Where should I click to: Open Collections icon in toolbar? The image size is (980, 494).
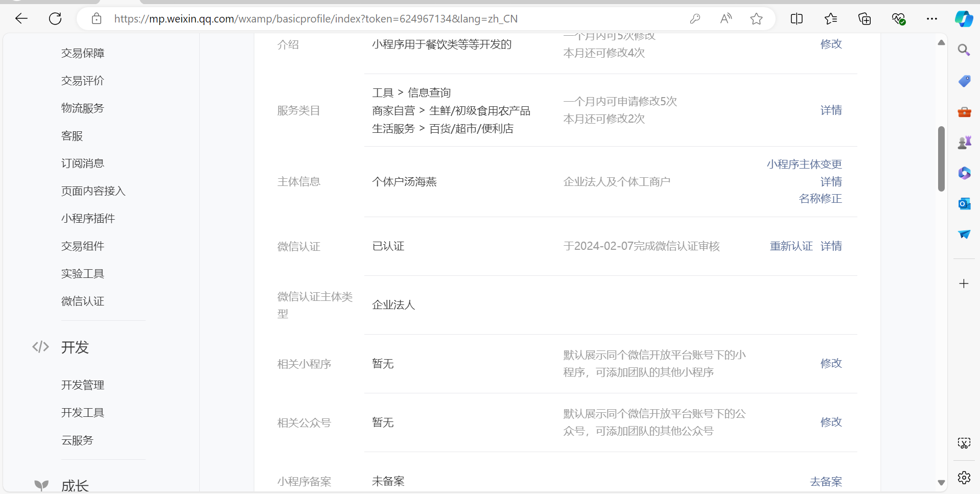coord(865,19)
